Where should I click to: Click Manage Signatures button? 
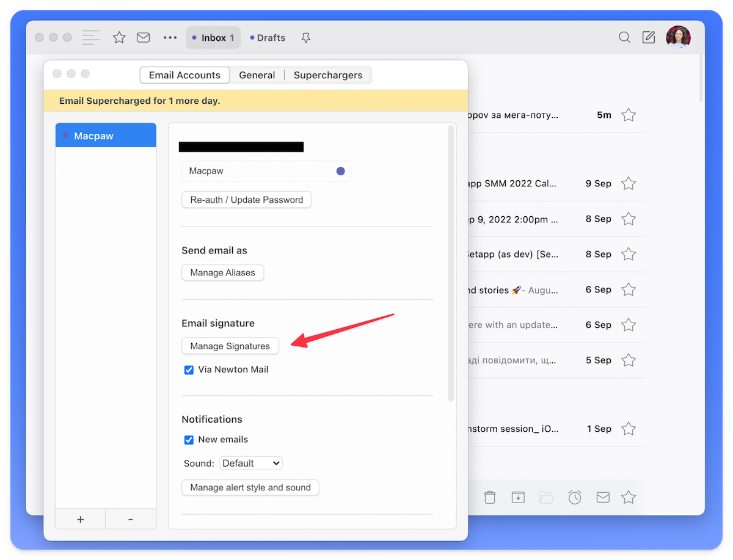pyautogui.click(x=230, y=346)
